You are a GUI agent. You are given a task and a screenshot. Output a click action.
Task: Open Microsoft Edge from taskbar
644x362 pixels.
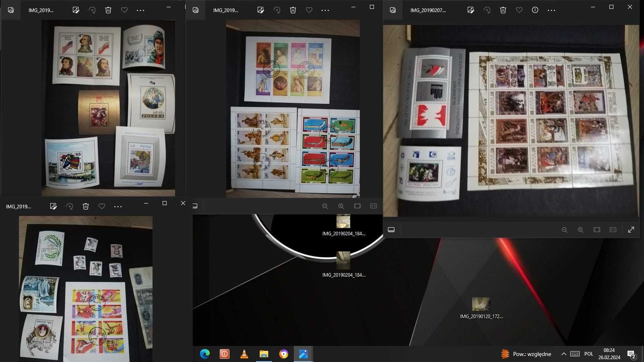(205, 354)
